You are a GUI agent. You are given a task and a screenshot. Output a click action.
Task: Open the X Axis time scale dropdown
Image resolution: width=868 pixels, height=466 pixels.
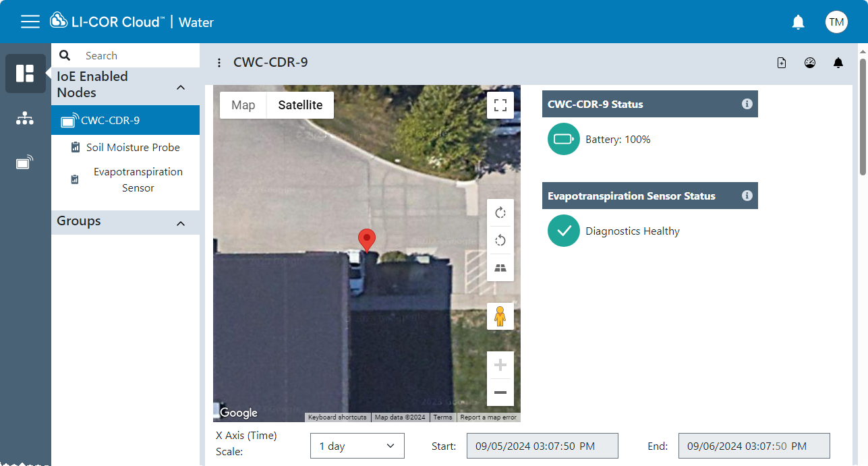click(x=357, y=446)
